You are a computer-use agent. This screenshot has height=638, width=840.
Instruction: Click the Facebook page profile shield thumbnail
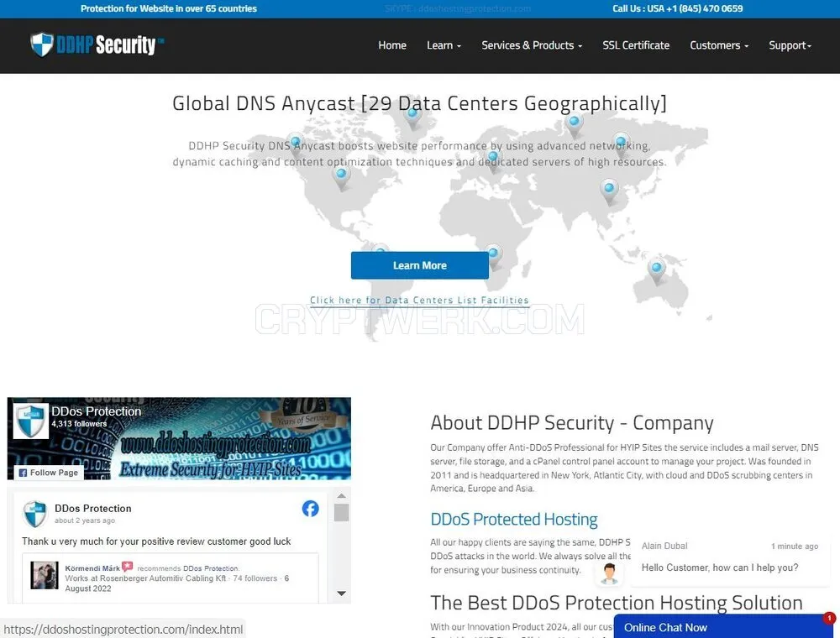click(x=30, y=421)
